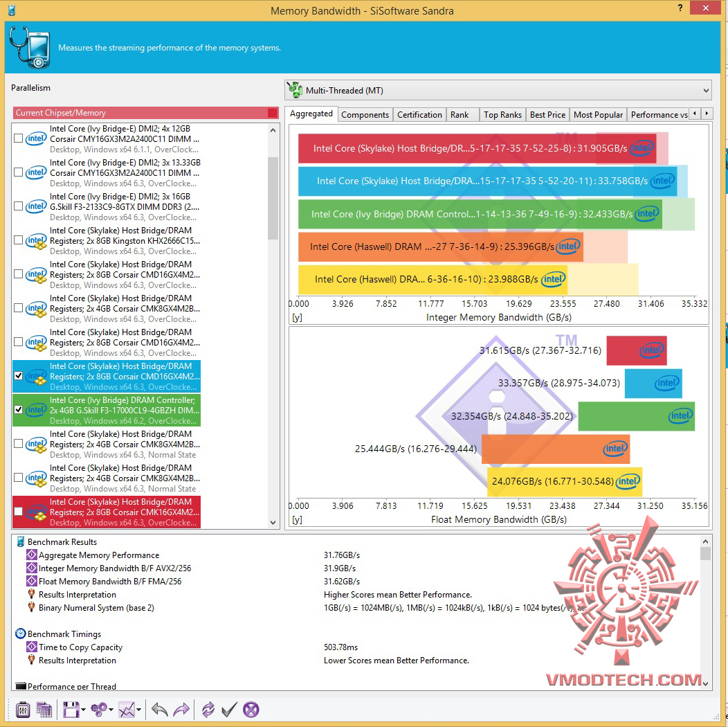Click the Sandra app icon in title bar

(x=12, y=10)
